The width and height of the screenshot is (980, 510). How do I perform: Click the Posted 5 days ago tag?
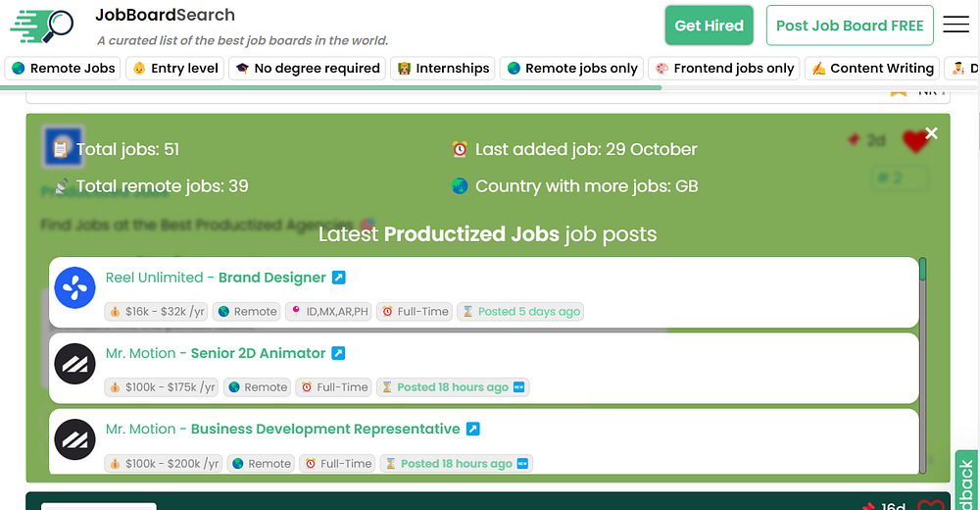[x=520, y=312]
